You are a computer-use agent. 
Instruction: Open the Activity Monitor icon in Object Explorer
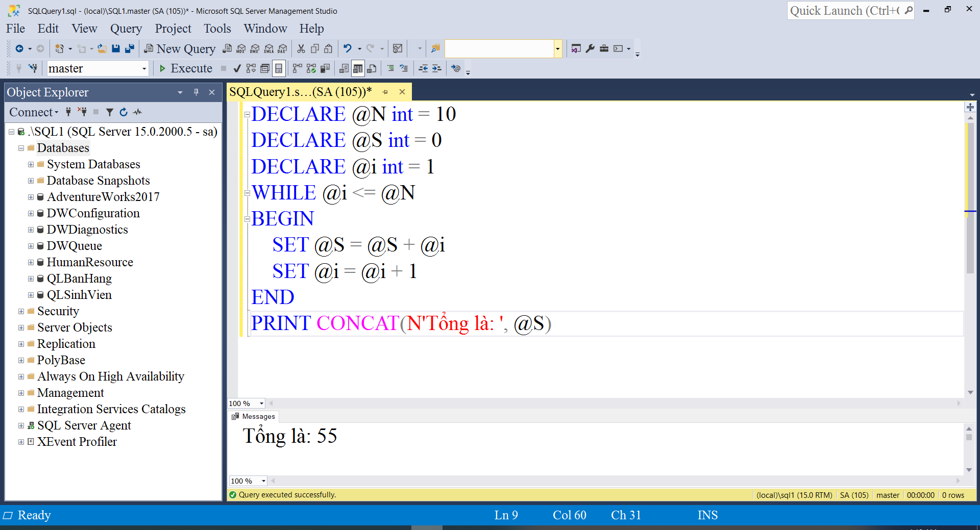[x=137, y=112]
